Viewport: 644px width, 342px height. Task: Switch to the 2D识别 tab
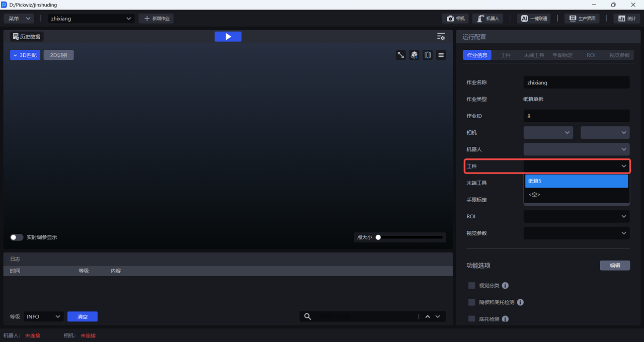click(58, 55)
